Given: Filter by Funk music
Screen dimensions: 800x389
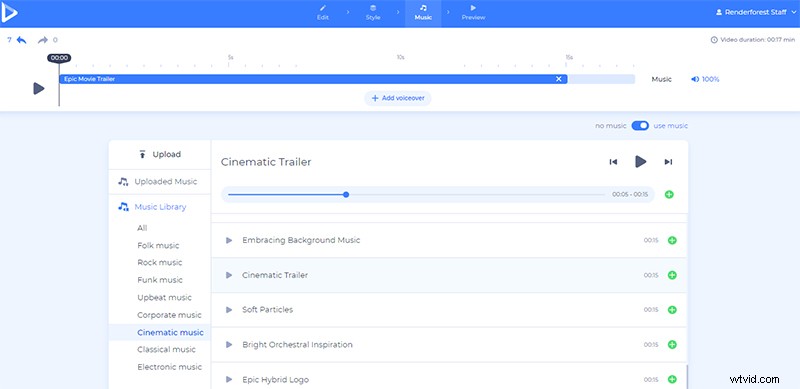Looking at the screenshot, I should [x=160, y=280].
